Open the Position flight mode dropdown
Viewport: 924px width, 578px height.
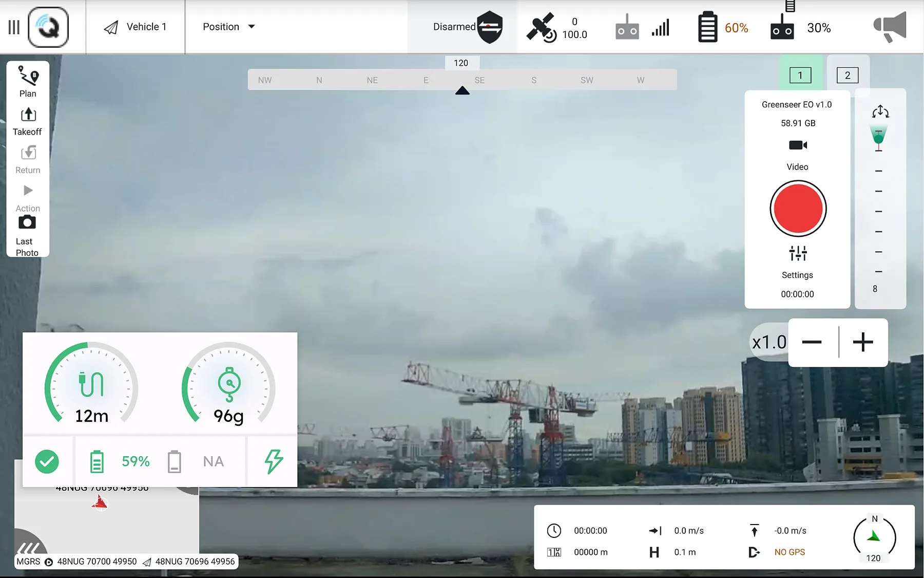click(x=229, y=27)
